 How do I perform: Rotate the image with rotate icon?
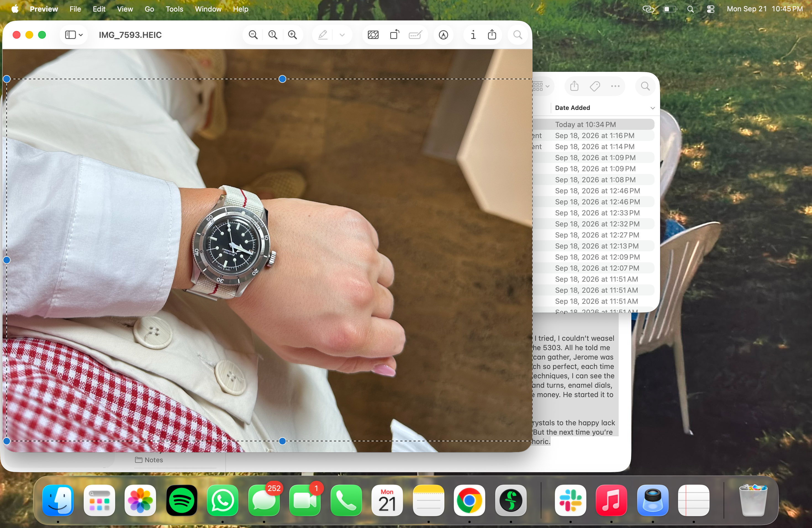click(394, 35)
